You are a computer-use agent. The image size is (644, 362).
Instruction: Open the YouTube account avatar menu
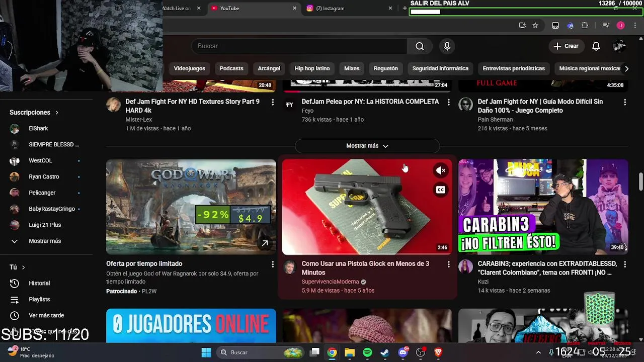click(619, 46)
